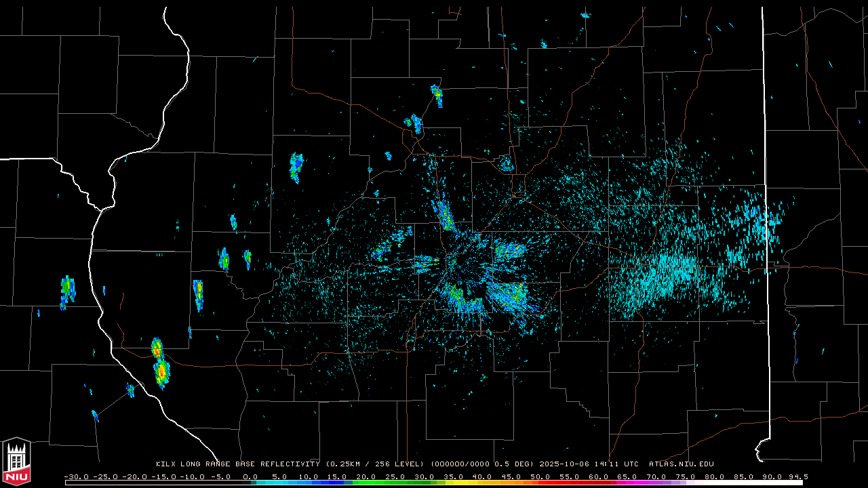Viewport: 868px width, 488px height.
Task: Click the ATLAS.NIU.EDU text link
Action: [681, 464]
